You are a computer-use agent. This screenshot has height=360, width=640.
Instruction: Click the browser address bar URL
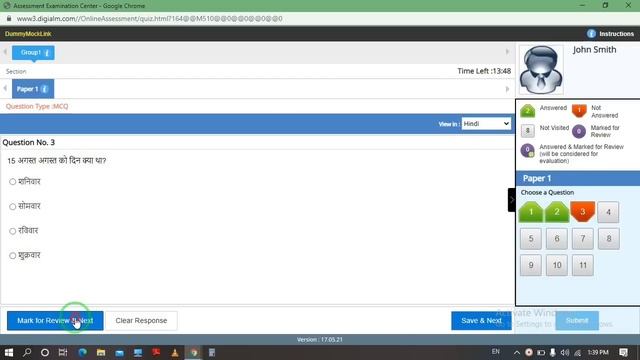pos(149,19)
